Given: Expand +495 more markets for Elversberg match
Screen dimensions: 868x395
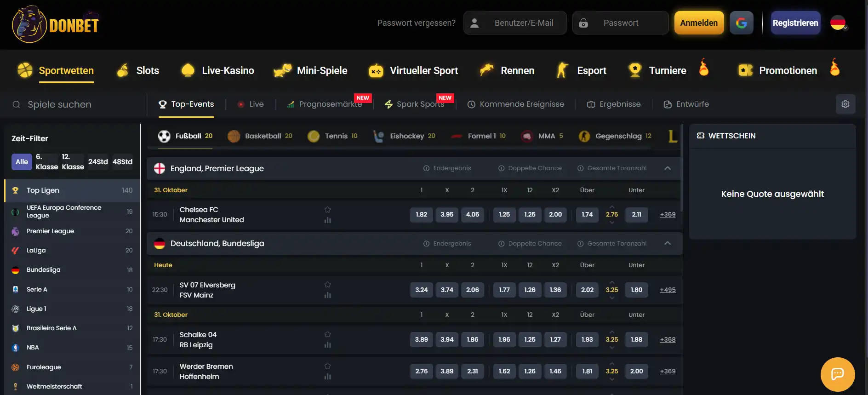Looking at the screenshot, I should tap(668, 290).
